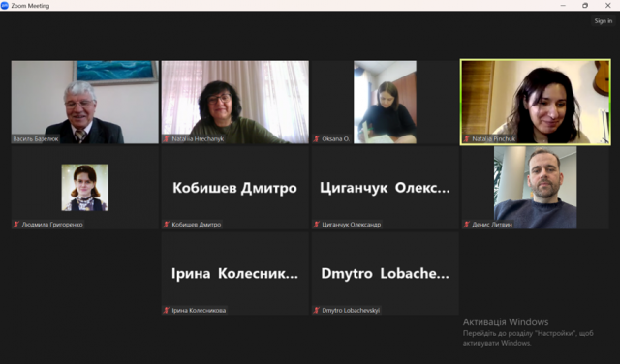The width and height of the screenshot is (620, 364).
Task: Click the Василь Базелюк name label
Action: coord(36,138)
